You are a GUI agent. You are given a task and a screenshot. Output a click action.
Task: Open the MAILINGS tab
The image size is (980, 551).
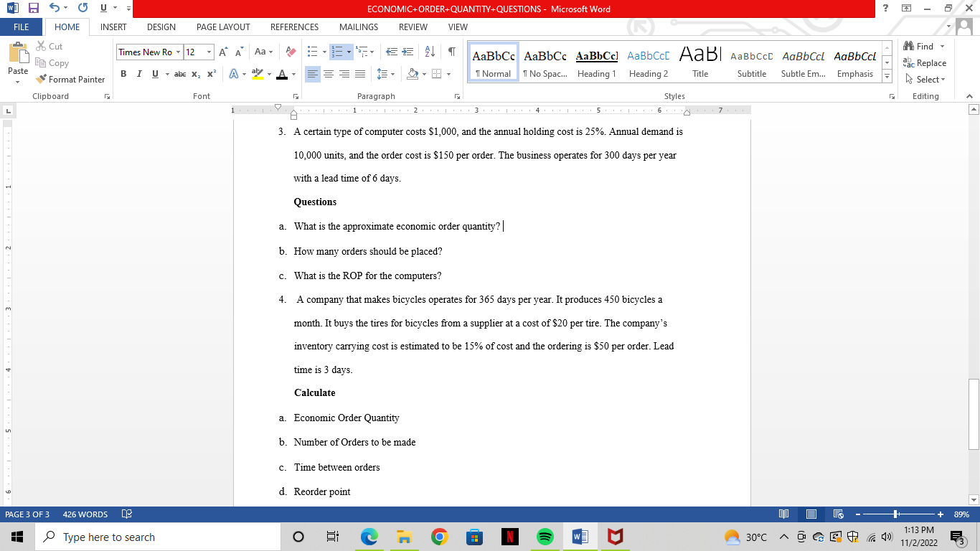coord(358,27)
